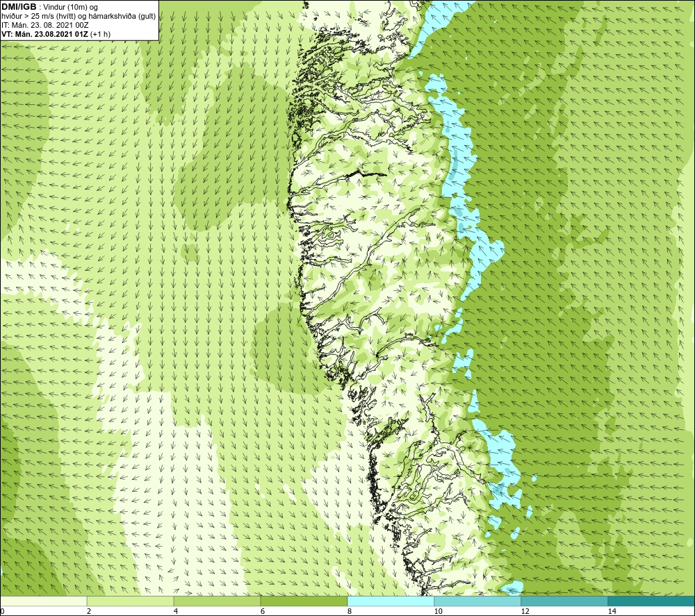Click the '6' label on the scale
695x616 pixels.
click(x=263, y=611)
